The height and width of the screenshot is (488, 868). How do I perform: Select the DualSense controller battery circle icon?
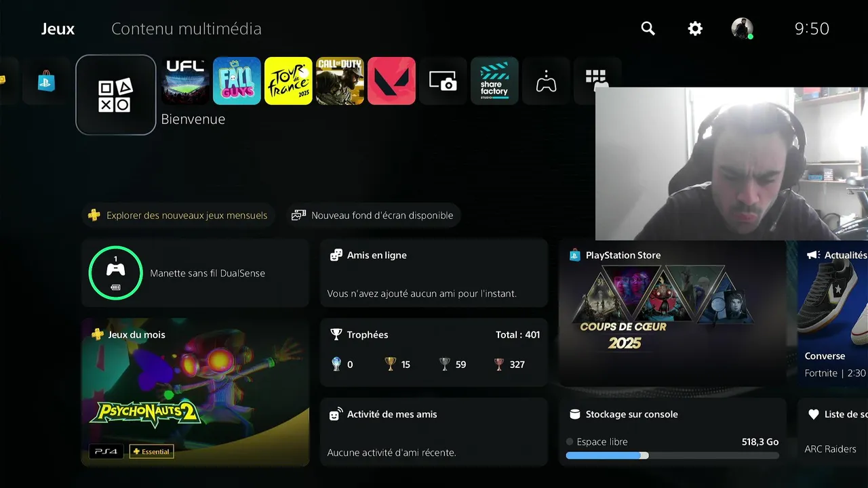(x=115, y=273)
